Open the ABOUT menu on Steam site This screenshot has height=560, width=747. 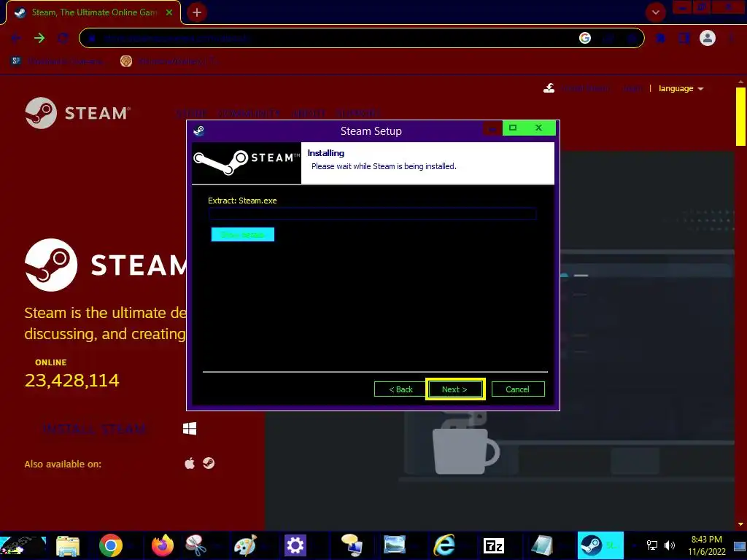[309, 113]
